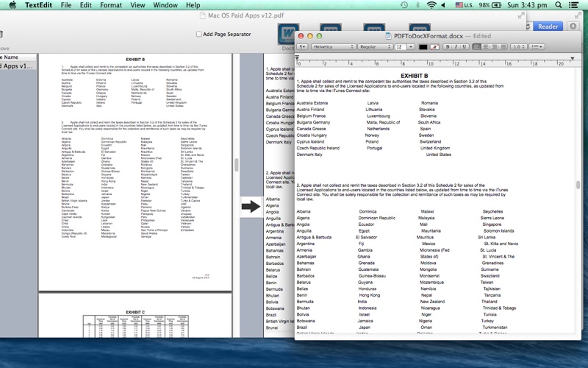Click the 'EXHIBIT B' heading in TextEdit document
The height and width of the screenshot is (368, 588).
point(414,76)
